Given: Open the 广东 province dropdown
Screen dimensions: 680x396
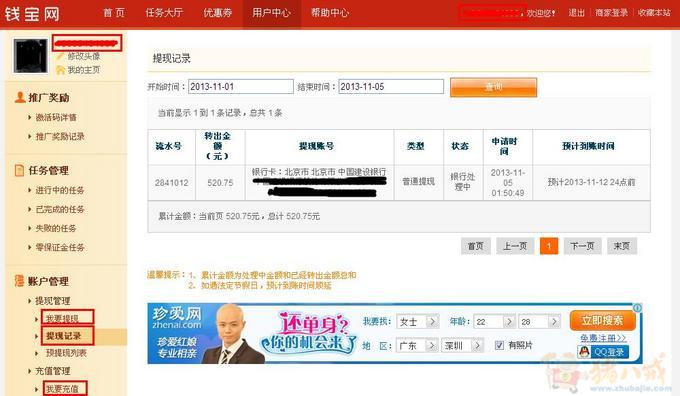Looking at the screenshot, I should point(417,345).
